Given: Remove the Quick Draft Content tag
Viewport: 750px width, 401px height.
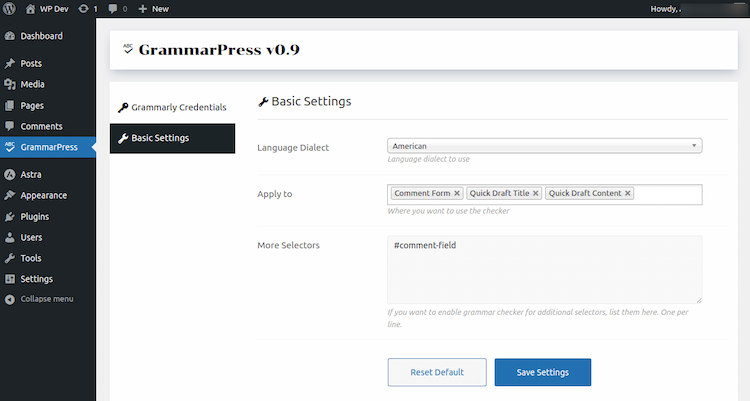Looking at the screenshot, I should (x=628, y=193).
